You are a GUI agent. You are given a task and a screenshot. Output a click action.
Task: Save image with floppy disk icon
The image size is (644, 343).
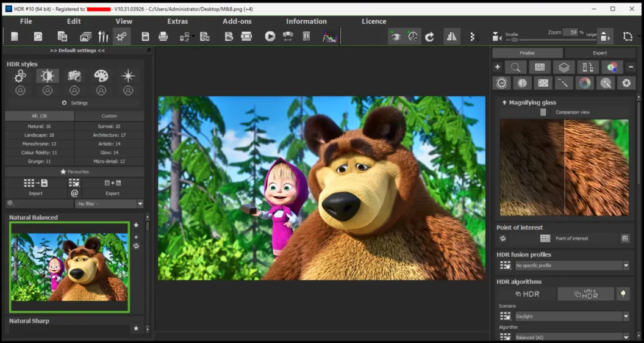point(145,37)
